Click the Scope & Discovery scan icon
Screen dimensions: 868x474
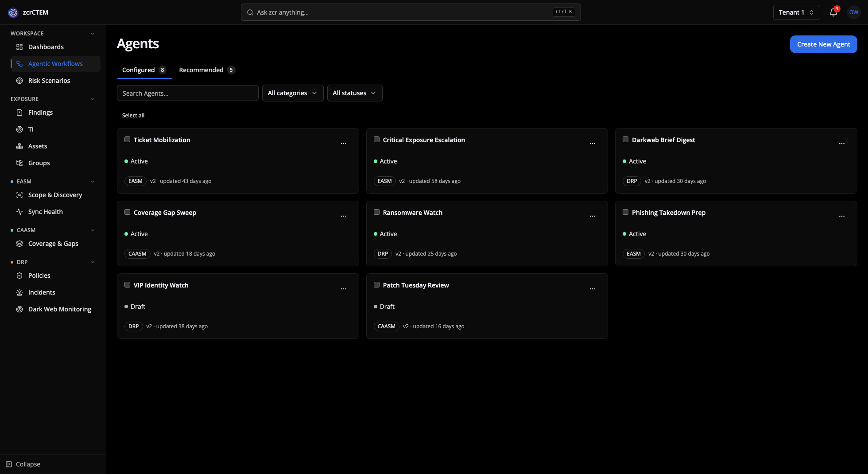19,195
